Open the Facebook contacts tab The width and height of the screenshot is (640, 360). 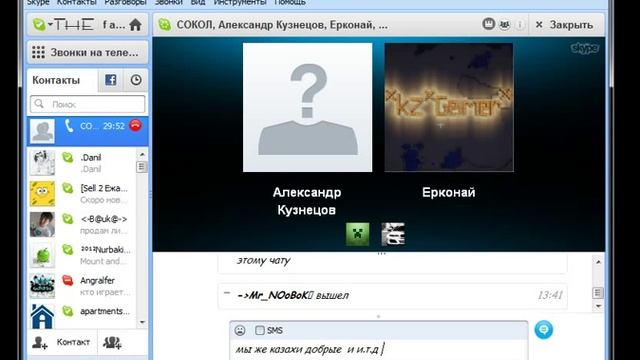111,80
